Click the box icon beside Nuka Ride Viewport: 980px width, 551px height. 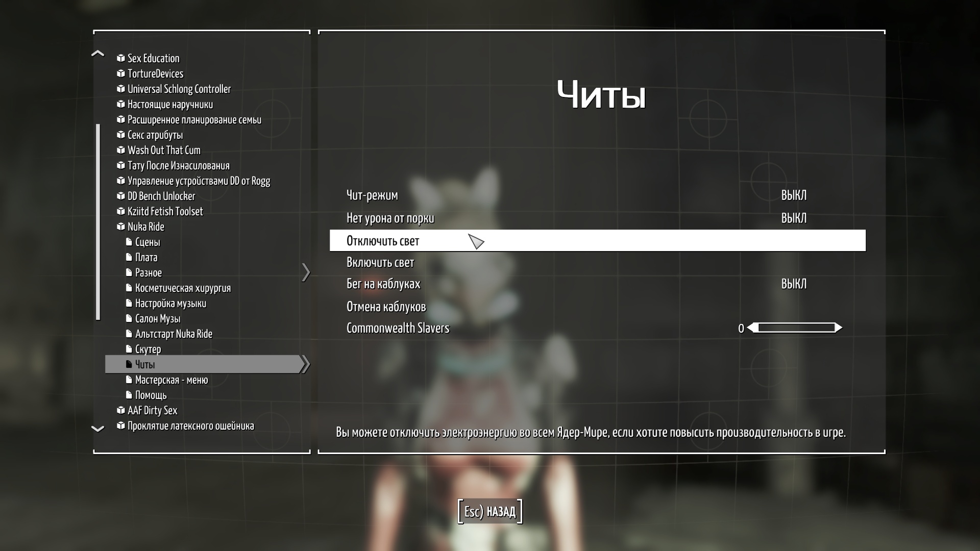pyautogui.click(x=121, y=227)
